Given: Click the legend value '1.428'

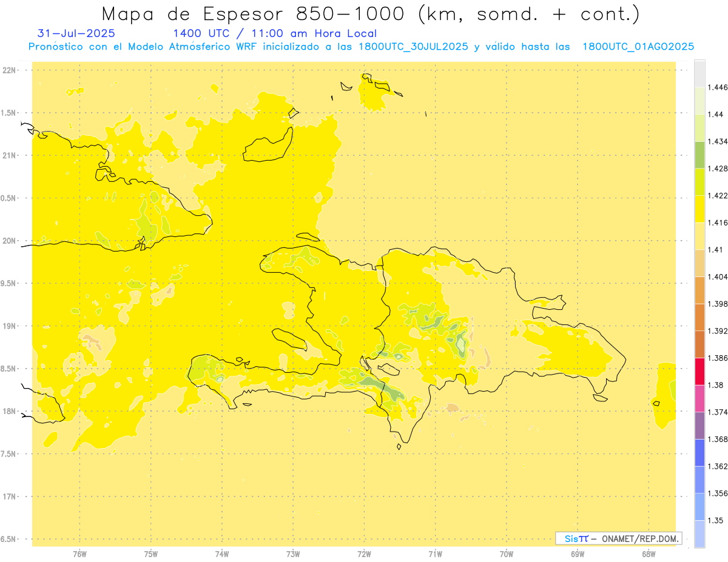Looking at the screenshot, I should tap(718, 169).
